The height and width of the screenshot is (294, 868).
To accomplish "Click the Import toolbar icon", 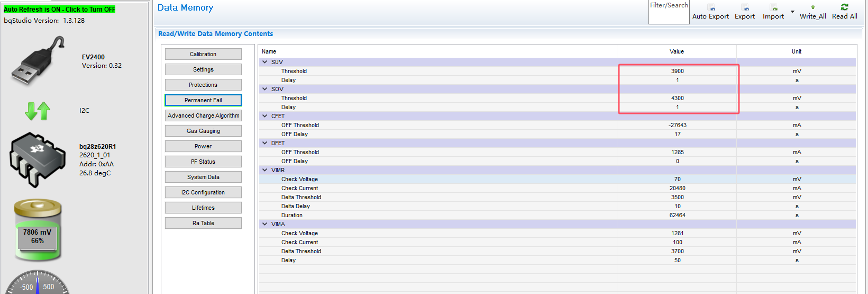I will click(773, 8).
